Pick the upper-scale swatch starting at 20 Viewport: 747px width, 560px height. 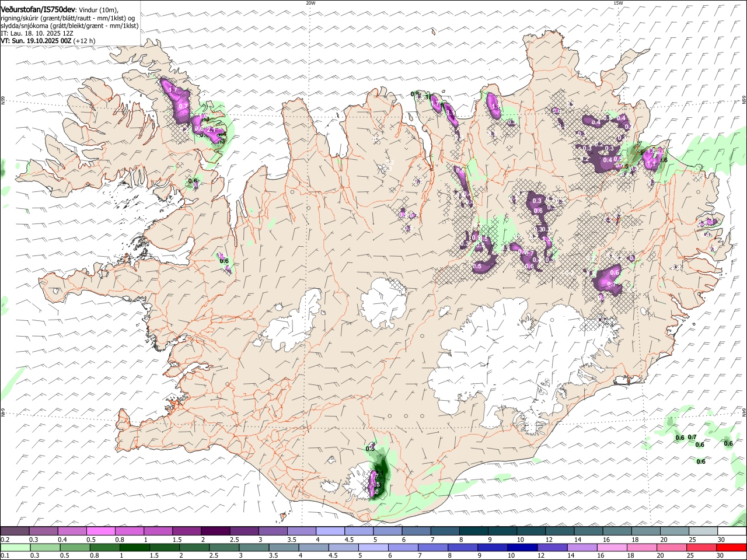pos(675,531)
